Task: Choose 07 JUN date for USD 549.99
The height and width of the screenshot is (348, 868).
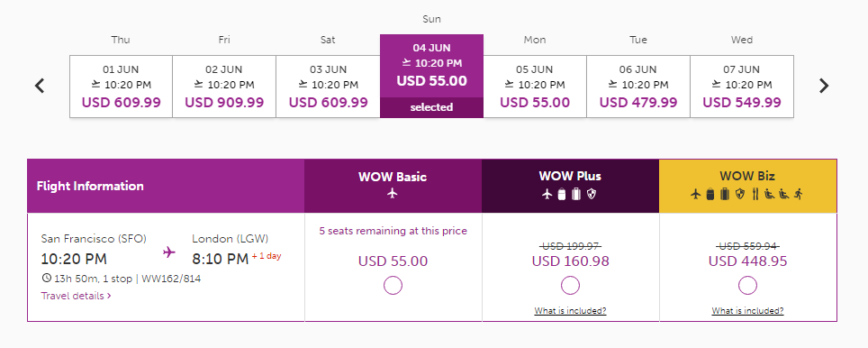Action: pyautogui.click(x=742, y=87)
